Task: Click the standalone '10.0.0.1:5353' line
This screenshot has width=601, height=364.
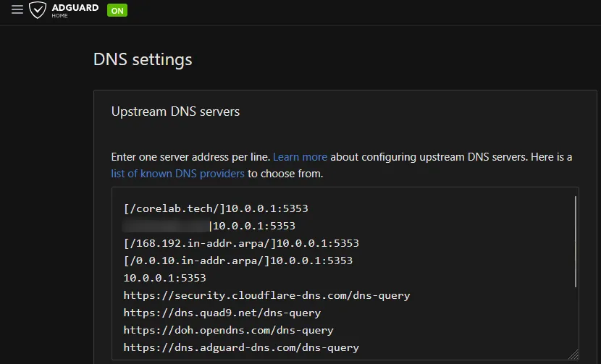Action: pos(165,278)
